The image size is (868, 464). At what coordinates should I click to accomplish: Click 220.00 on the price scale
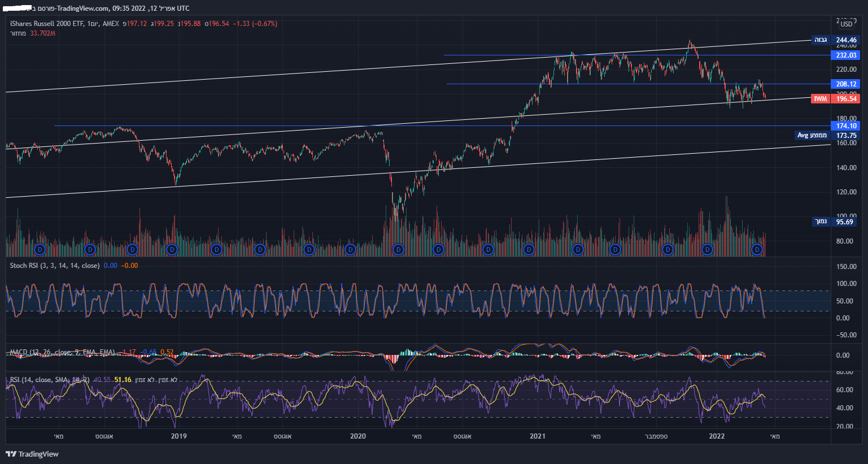click(846, 70)
